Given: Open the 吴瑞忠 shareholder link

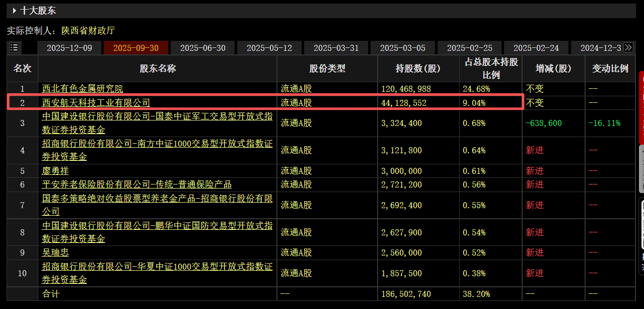Looking at the screenshot, I should [x=55, y=253].
